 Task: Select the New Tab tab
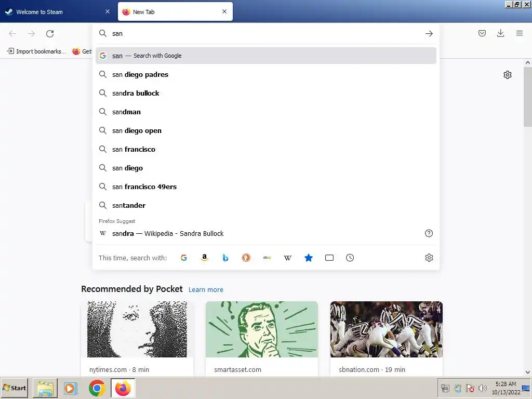point(175,11)
